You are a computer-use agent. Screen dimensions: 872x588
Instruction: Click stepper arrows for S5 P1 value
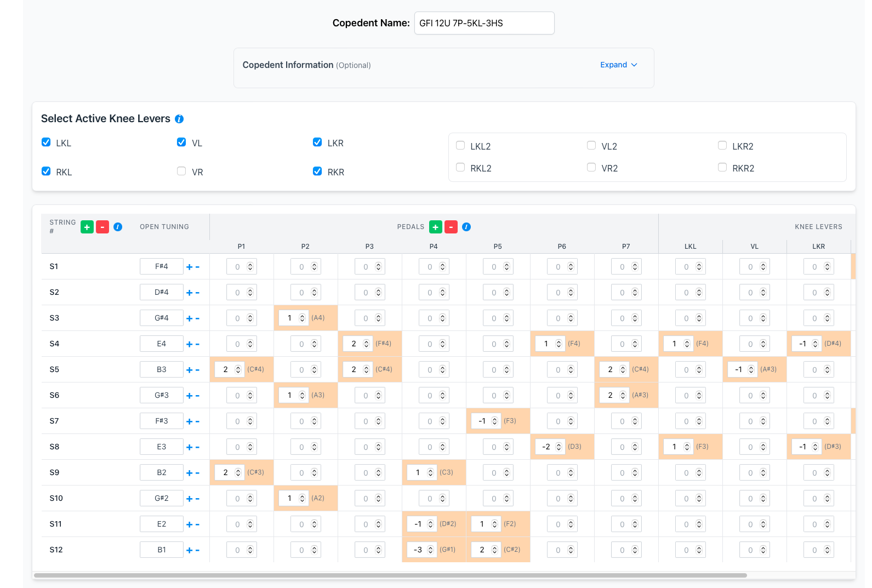238,370
